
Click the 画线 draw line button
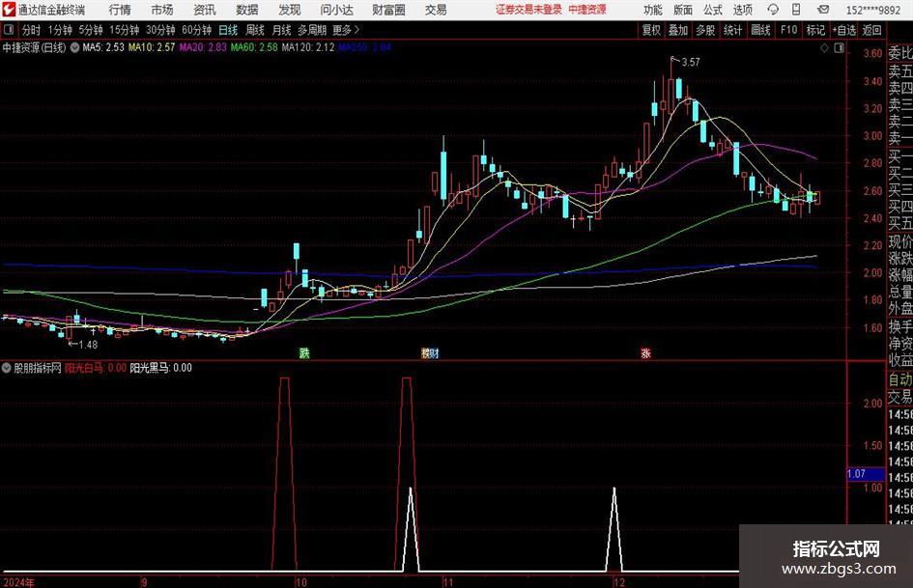click(x=760, y=30)
